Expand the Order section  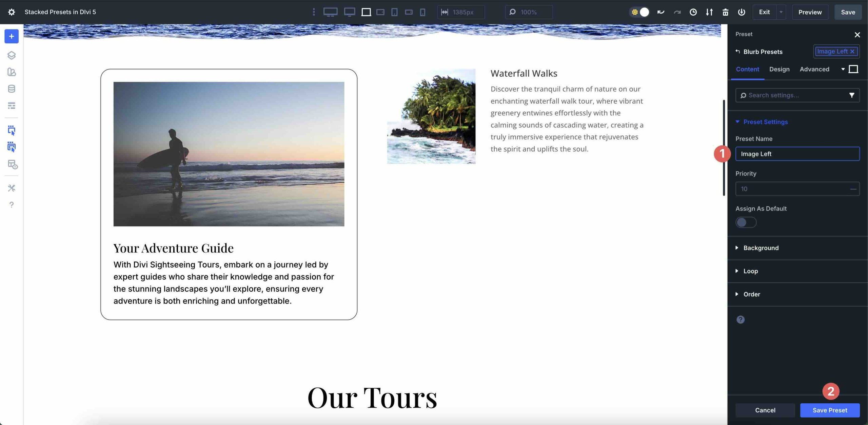[751, 294]
